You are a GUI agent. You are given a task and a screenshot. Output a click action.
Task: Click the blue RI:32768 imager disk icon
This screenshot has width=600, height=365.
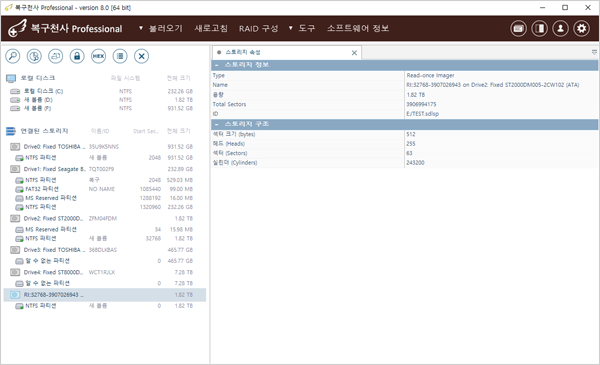click(15, 295)
